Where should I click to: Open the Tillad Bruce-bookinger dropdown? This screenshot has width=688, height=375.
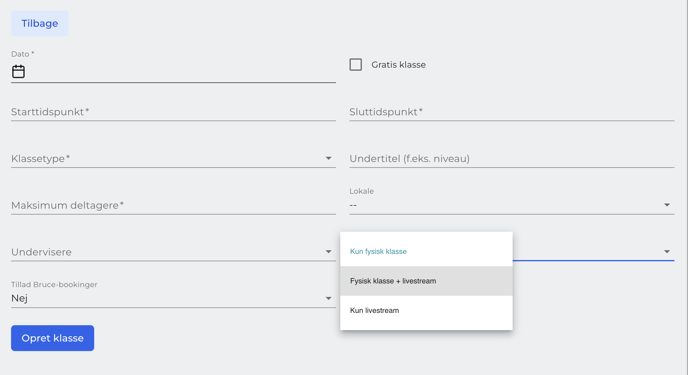[173, 294]
